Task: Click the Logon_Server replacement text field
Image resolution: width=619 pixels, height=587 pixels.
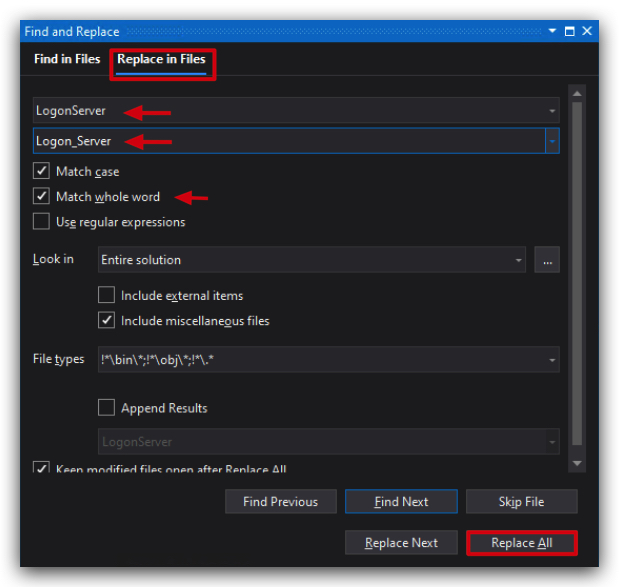Action: pos(289,141)
